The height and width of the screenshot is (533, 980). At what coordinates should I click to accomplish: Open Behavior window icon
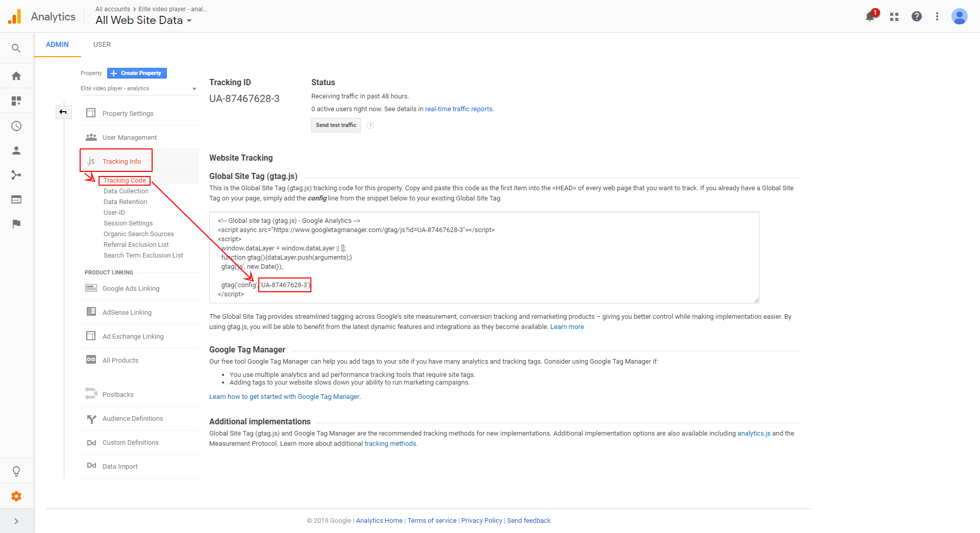point(16,199)
